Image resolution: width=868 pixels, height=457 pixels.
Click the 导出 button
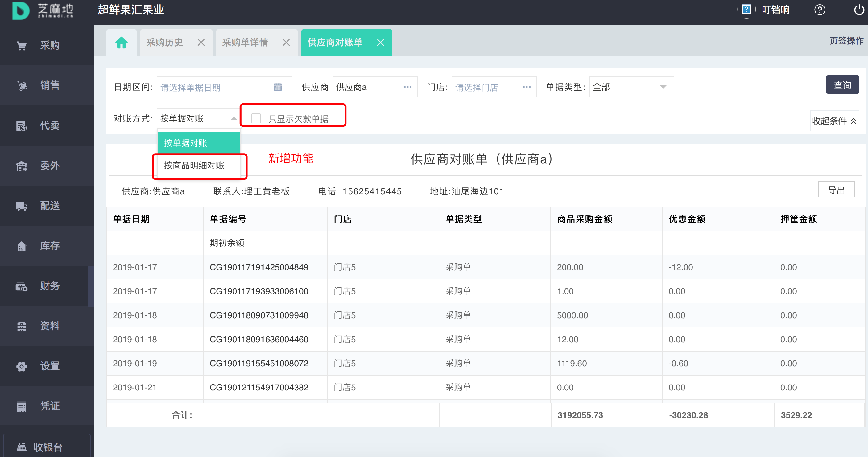click(836, 190)
